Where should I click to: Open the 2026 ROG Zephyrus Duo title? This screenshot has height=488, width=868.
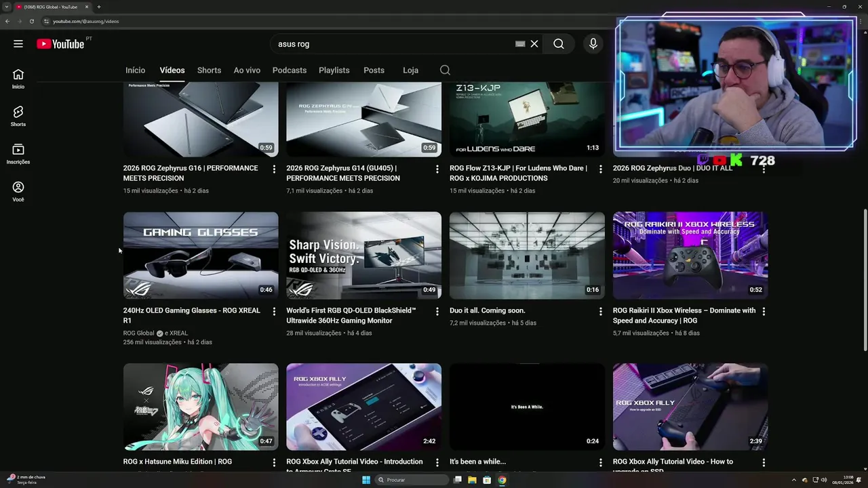(x=673, y=168)
